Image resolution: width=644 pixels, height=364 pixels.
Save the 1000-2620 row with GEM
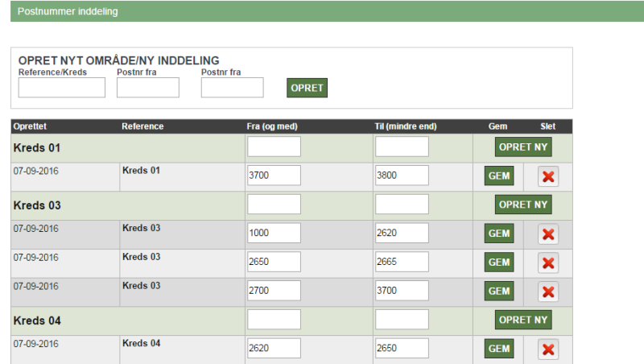coord(499,234)
